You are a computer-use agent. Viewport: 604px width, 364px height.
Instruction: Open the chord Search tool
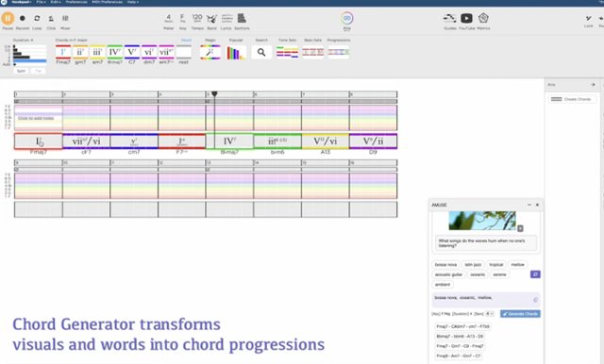coord(261,52)
